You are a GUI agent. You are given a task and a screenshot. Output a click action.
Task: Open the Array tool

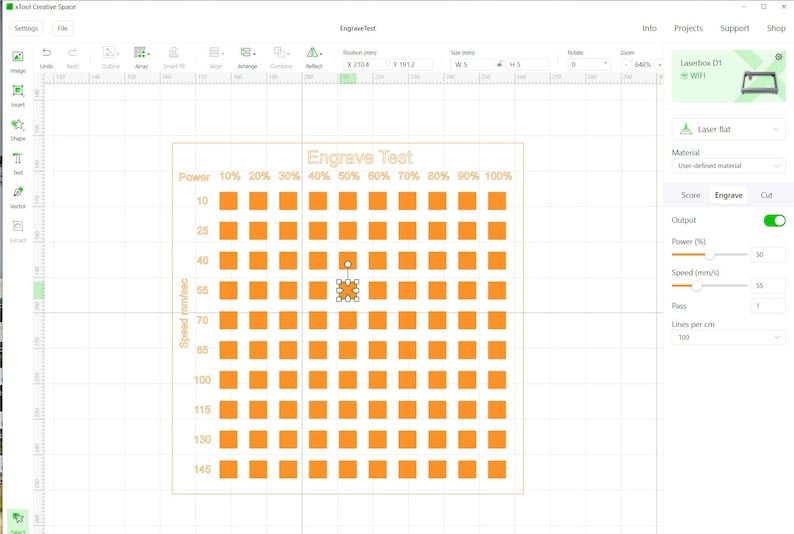pos(140,52)
